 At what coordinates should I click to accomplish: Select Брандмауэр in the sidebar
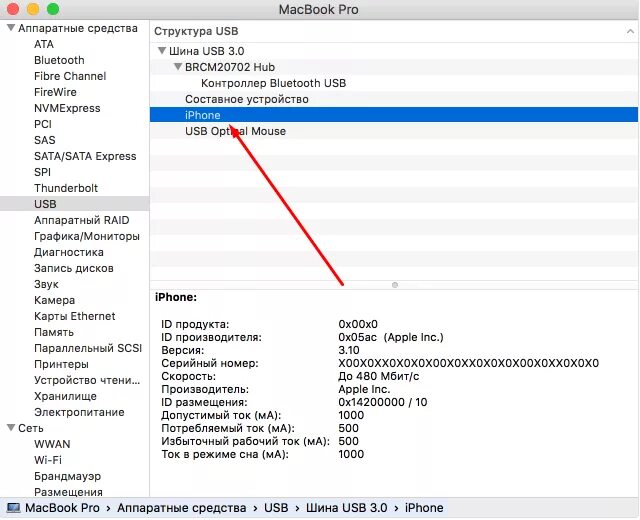pyautogui.click(x=67, y=476)
